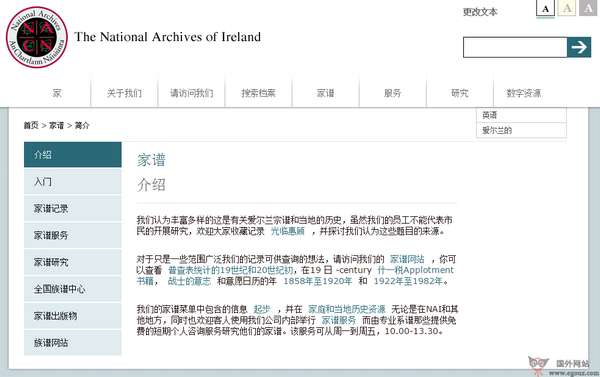Select 入门 in the sidebar
Image resolution: width=600 pixels, height=377 pixels.
click(73, 182)
